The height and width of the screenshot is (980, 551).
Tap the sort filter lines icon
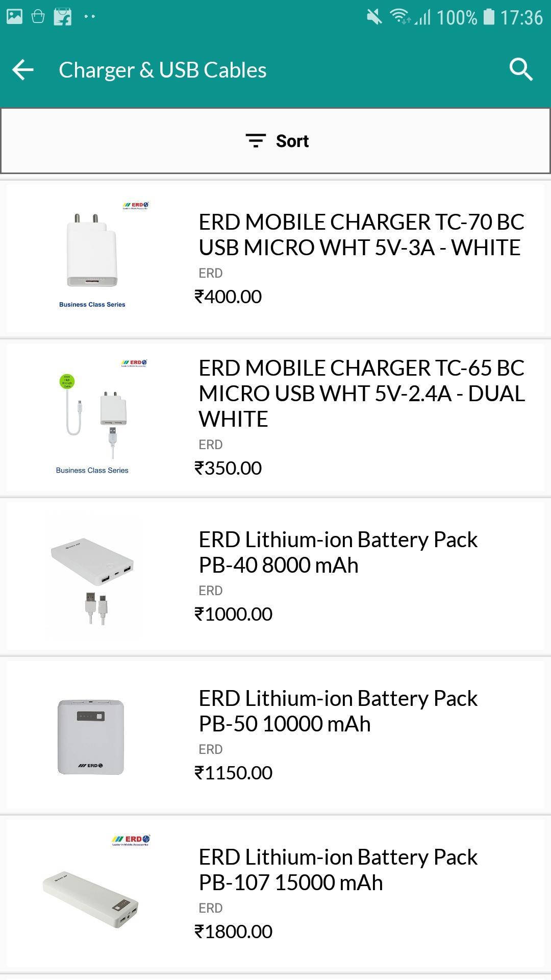[255, 141]
